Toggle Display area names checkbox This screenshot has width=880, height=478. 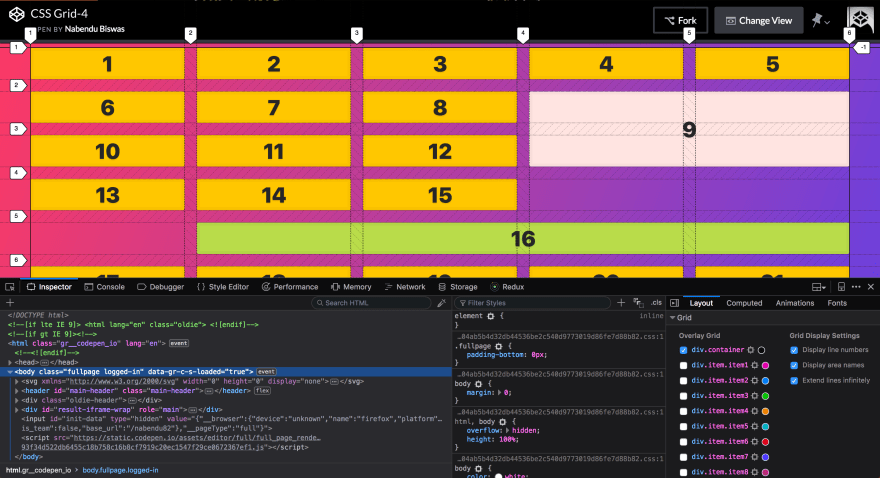pos(794,365)
